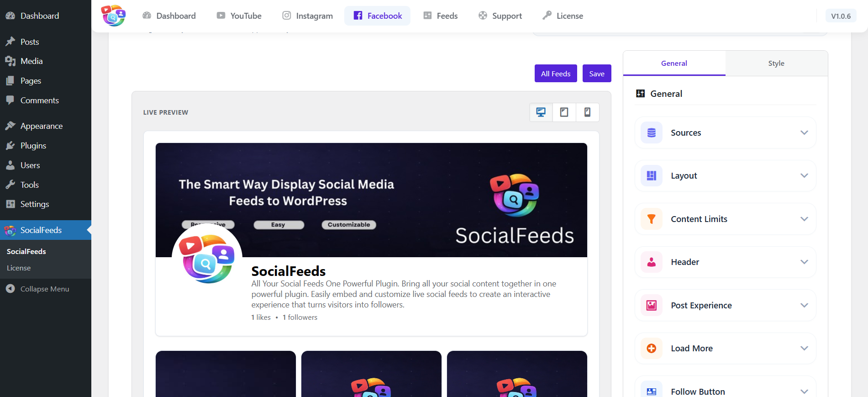
Task: Click the SocialFeeds page name heading
Action: click(x=289, y=271)
